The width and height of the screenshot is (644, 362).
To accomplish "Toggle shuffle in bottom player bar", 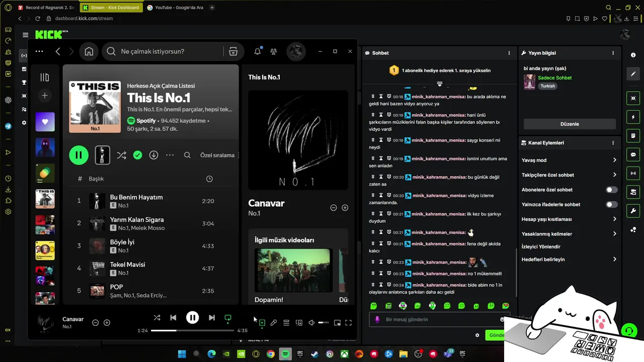I will (x=157, y=318).
